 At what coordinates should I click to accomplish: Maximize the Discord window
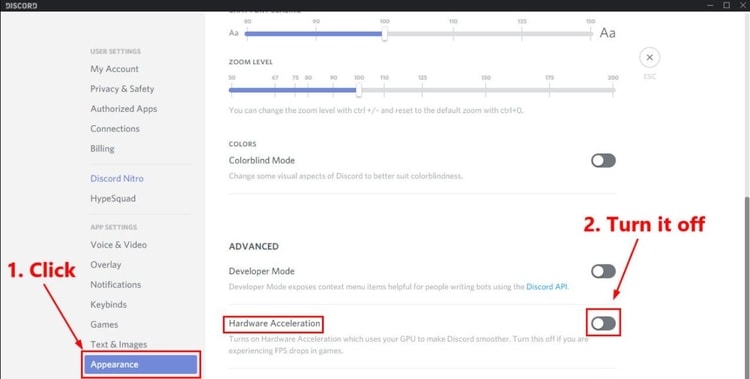[x=727, y=5]
